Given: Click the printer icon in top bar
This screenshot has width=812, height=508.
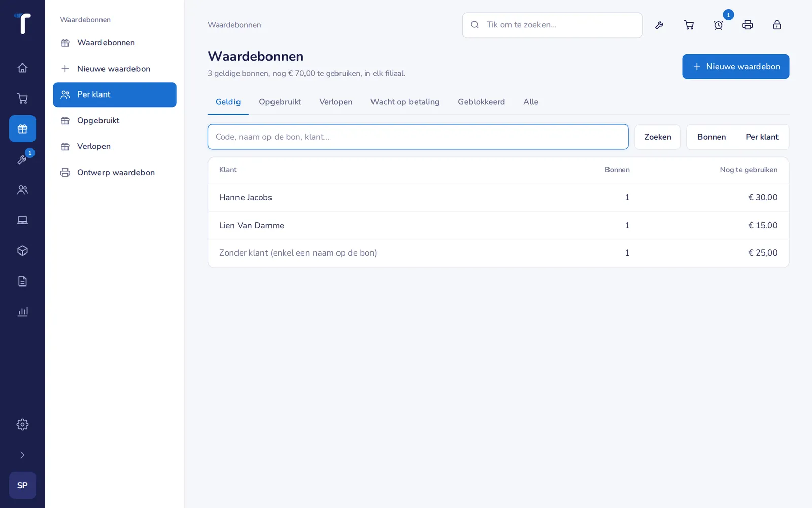Looking at the screenshot, I should click(x=748, y=25).
